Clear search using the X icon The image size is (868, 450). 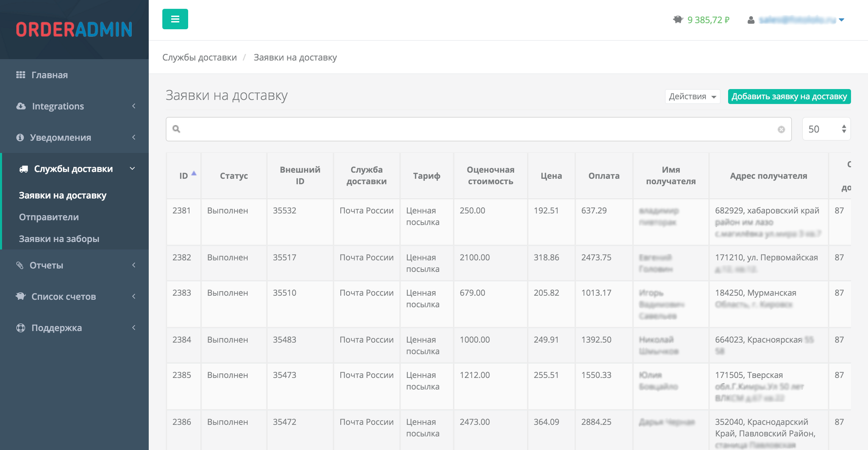781,129
